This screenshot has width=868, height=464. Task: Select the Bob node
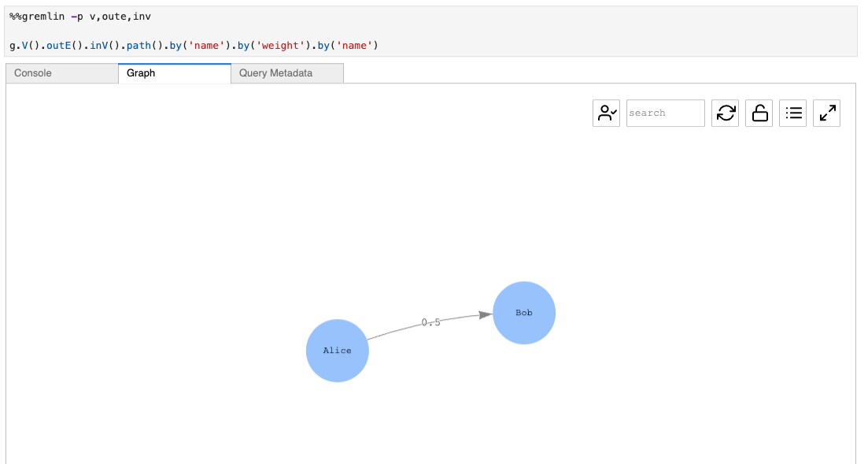(x=524, y=313)
